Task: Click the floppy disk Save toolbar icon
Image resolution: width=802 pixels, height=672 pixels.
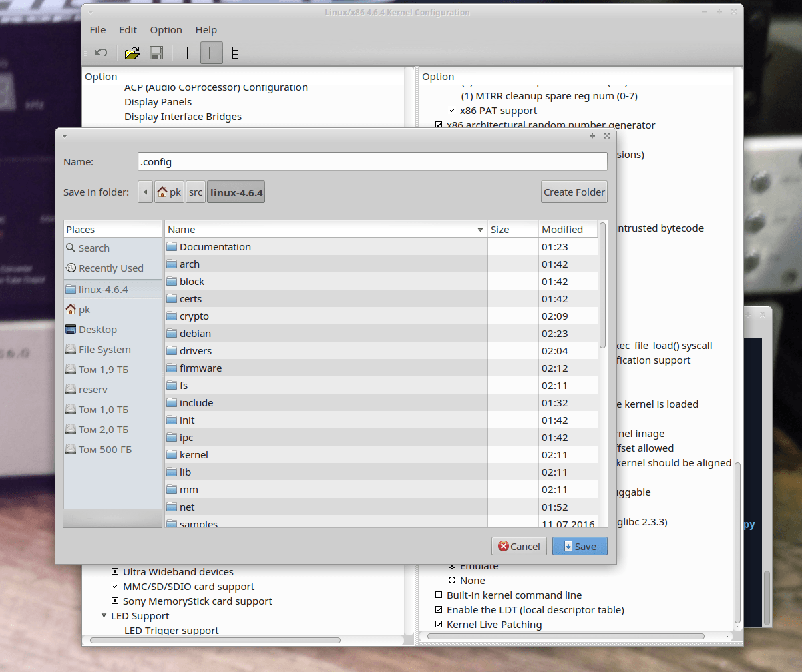Action: 156,53
